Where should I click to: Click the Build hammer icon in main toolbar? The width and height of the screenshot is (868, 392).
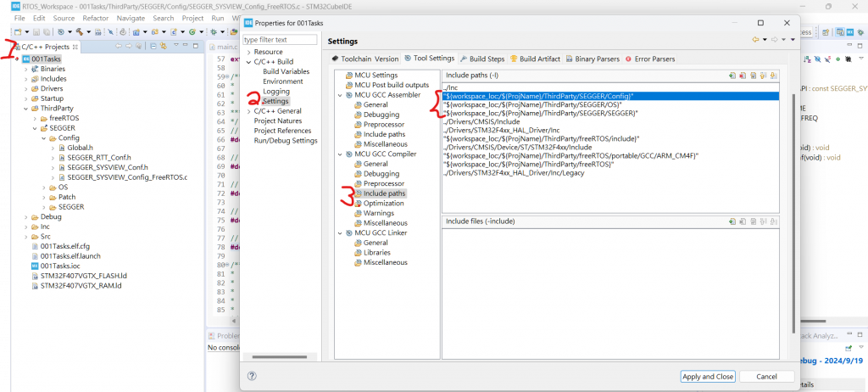coord(80,32)
